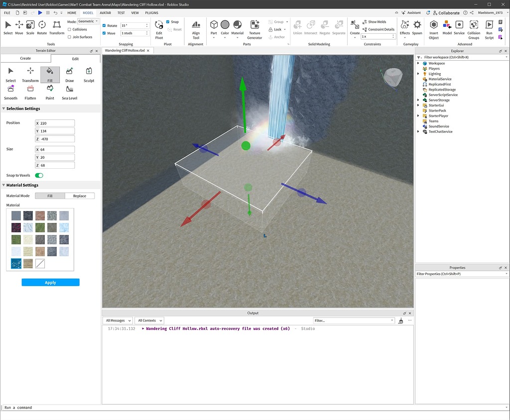Select the Sea Level tool
Screen dimensions: 510x420
(69, 93)
